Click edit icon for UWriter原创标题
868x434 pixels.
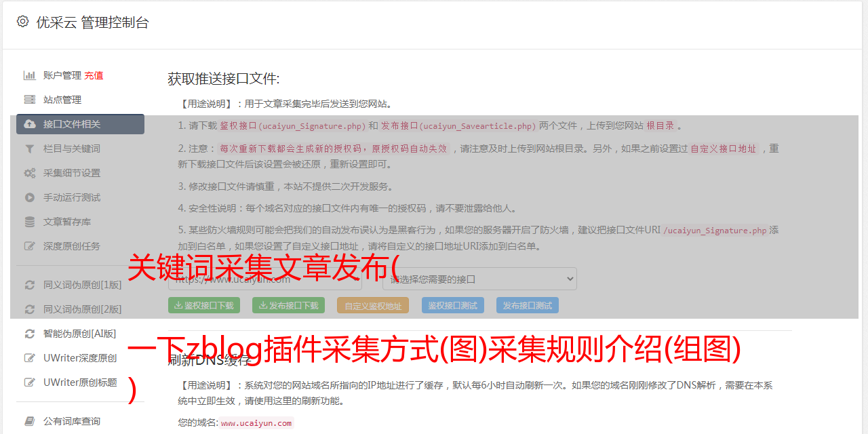pyautogui.click(x=30, y=382)
